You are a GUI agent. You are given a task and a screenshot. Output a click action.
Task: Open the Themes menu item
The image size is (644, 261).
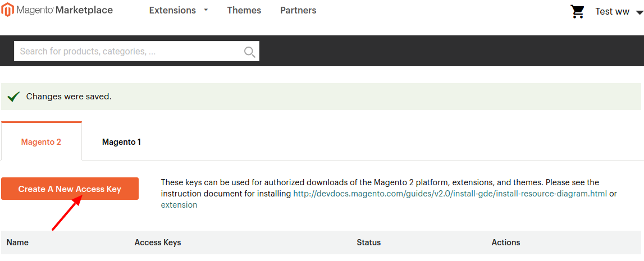pos(244,10)
